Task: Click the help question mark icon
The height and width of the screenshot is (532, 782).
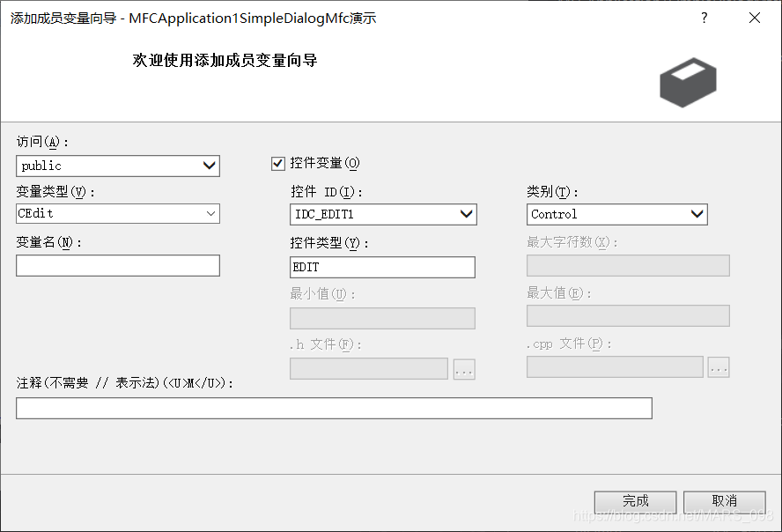Action: click(x=704, y=18)
